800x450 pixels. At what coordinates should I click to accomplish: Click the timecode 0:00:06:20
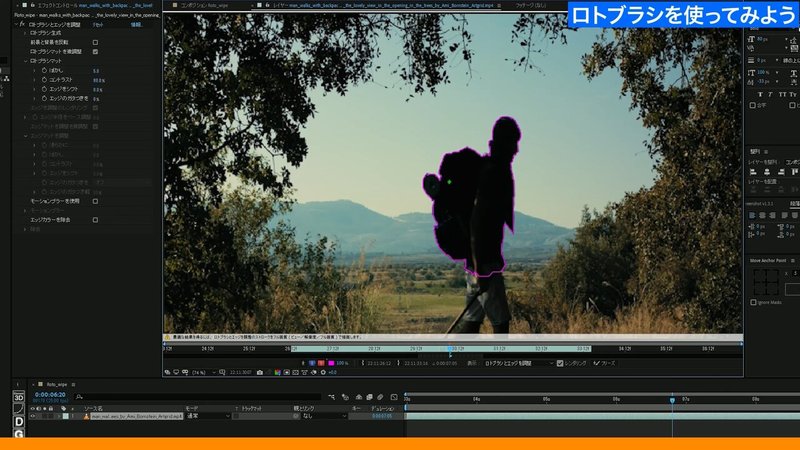coord(50,394)
